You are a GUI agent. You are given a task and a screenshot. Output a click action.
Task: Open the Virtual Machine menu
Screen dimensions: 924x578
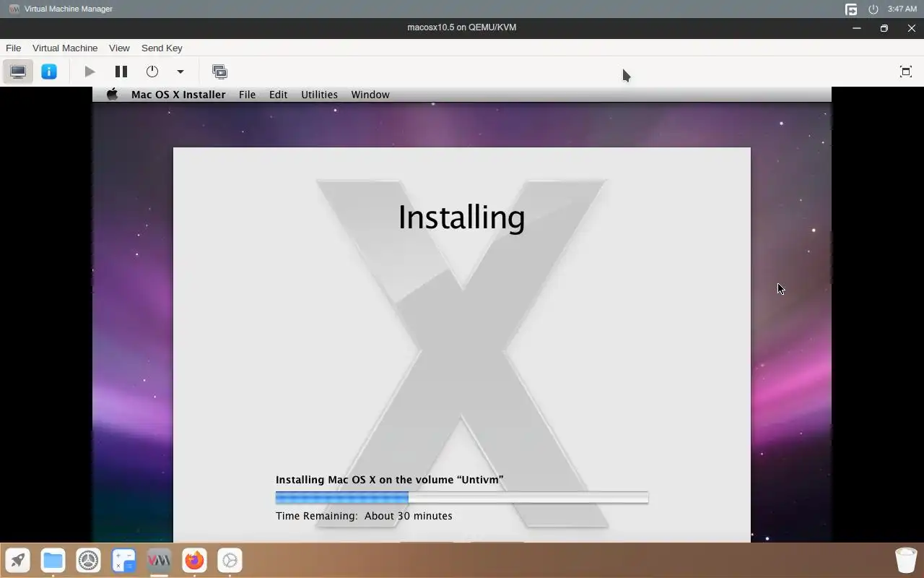(65, 48)
